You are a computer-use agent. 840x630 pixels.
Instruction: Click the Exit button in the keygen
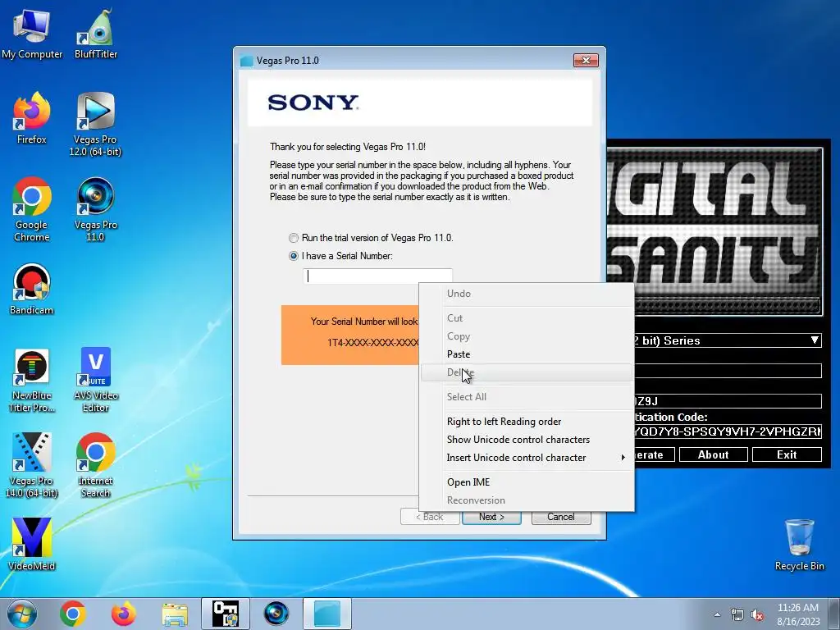click(787, 454)
